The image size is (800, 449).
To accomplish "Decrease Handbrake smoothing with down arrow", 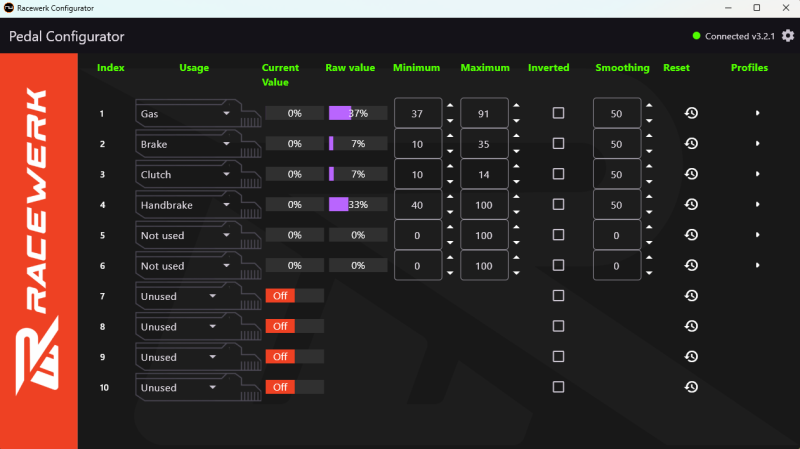I will 649,212.
